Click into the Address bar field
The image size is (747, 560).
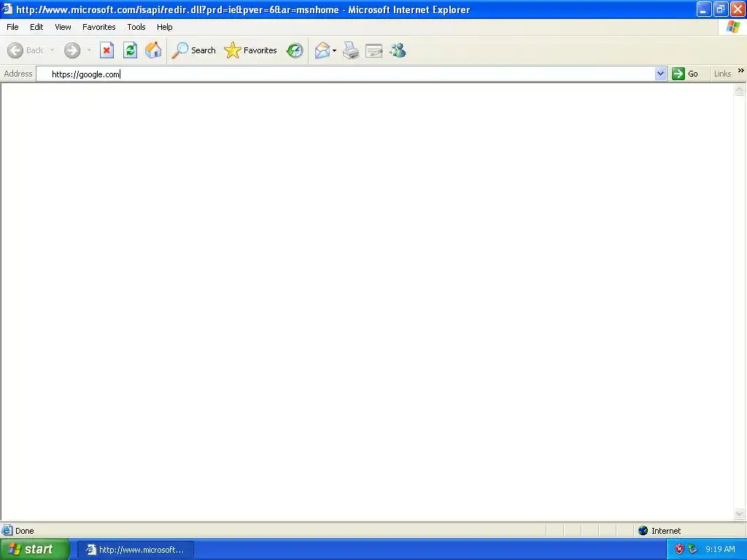click(x=346, y=74)
